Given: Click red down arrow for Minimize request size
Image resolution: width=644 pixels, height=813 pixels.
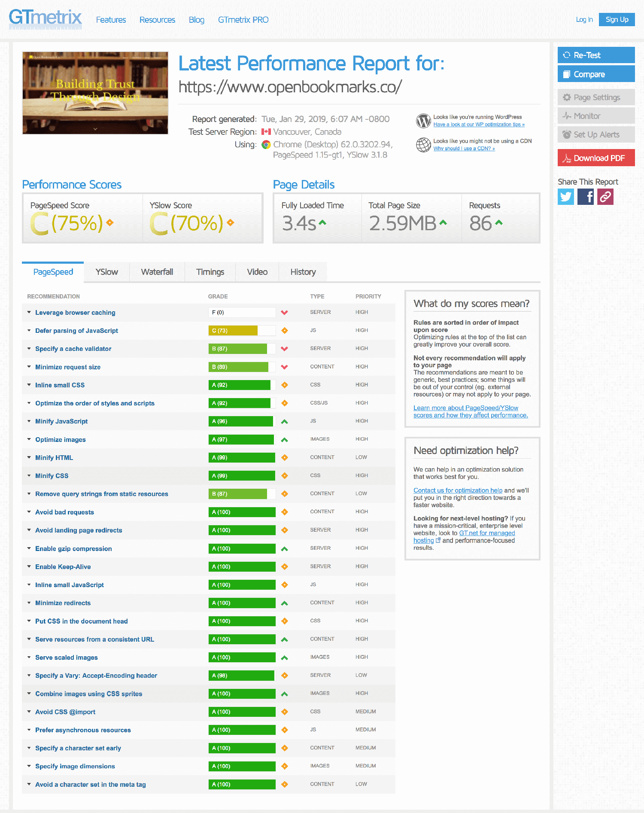Looking at the screenshot, I should (284, 367).
